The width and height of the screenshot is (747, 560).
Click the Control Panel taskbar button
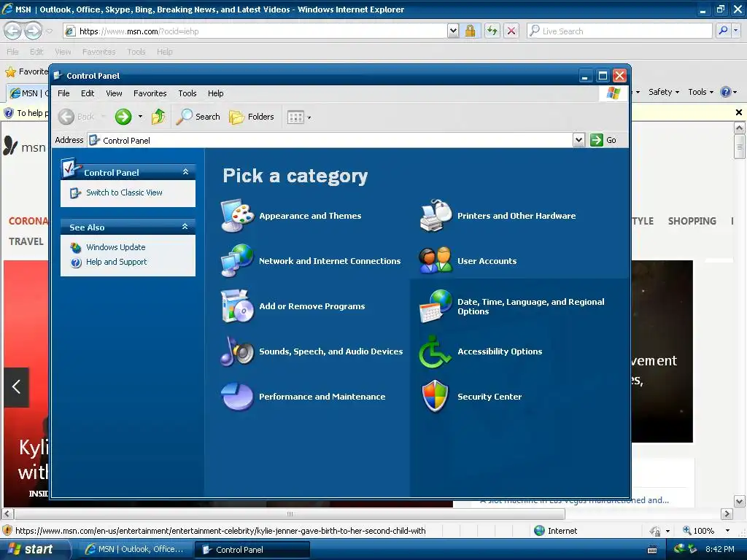coord(252,549)
